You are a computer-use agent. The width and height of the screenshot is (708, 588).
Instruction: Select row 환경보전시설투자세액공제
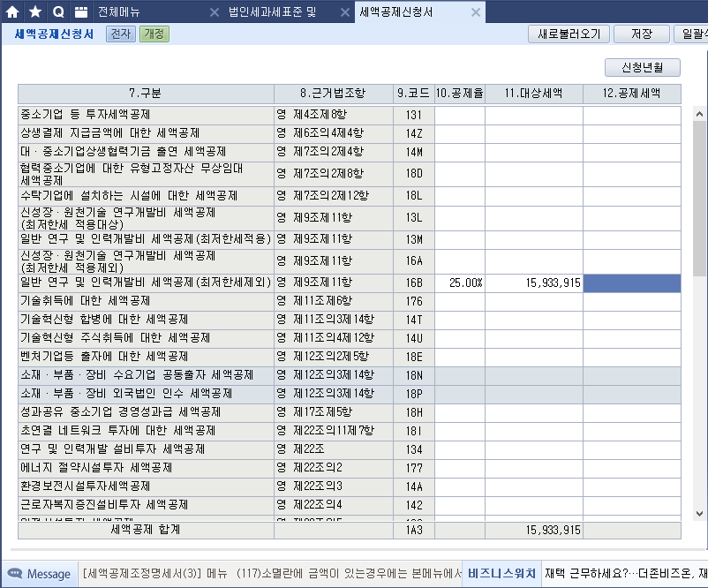(x=349, y=486)
